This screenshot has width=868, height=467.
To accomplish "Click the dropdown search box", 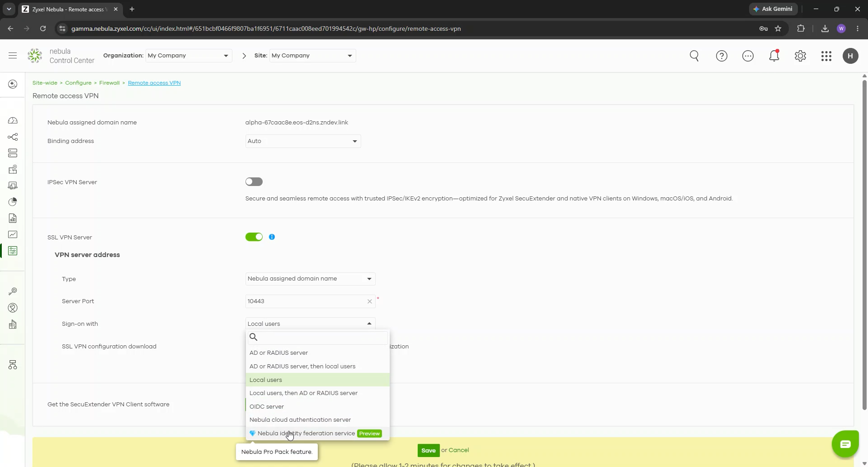I will tap(318, 337).
